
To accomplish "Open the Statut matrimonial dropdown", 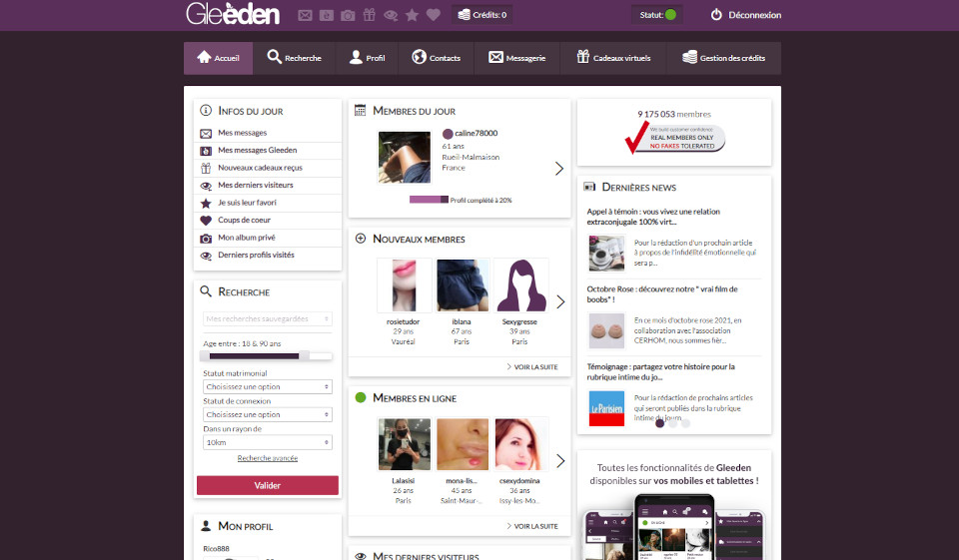I will tap(268, 387).
